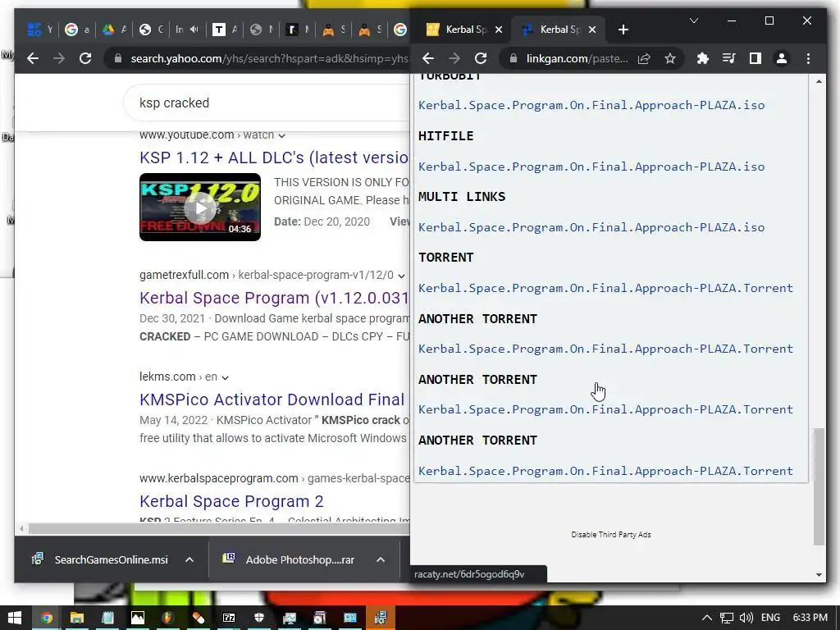This screenshot has width=840, height=630.
Task: Click the Yahoo page horizontal scrollbar
Action: (x=218, y=529)
